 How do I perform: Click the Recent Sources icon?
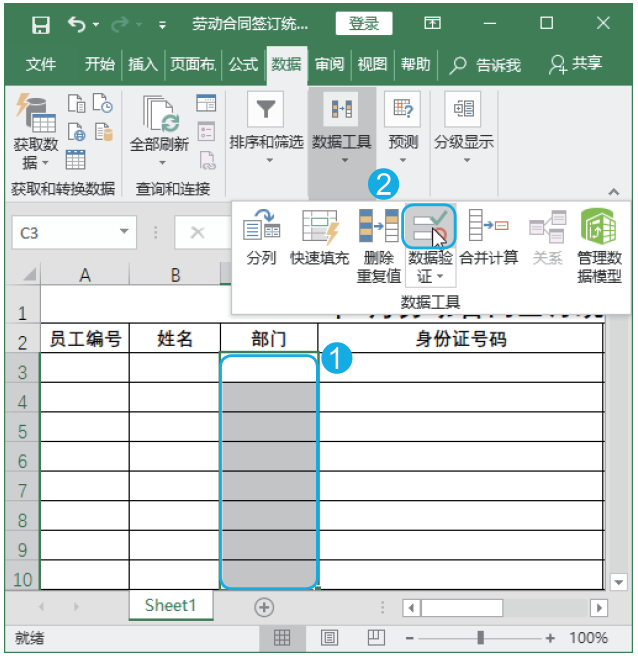[x=102, y=103]
